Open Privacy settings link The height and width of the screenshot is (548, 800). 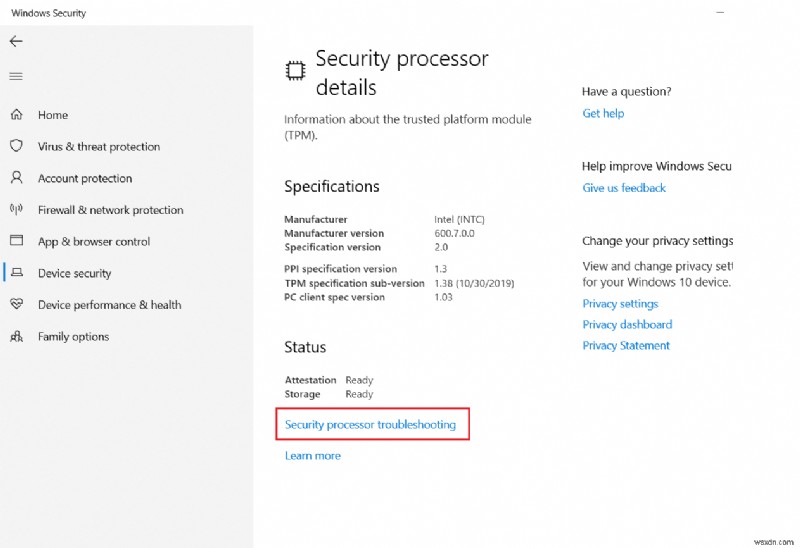620,304
